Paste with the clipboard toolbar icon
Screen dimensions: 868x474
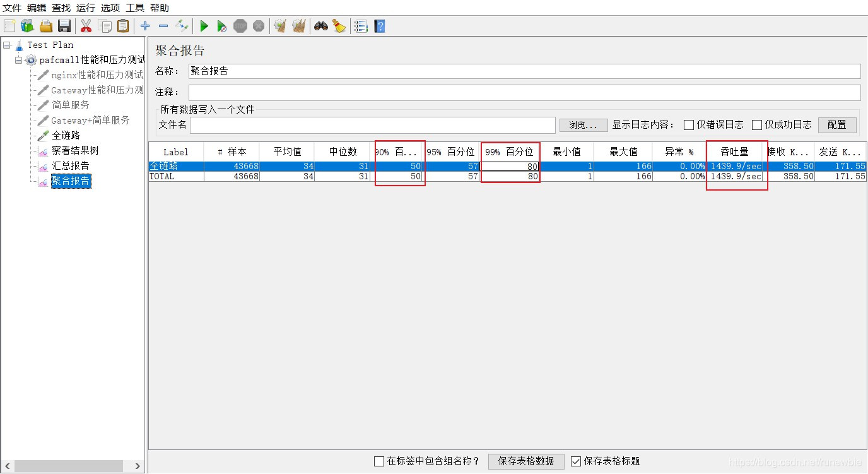tap(123, 26)
